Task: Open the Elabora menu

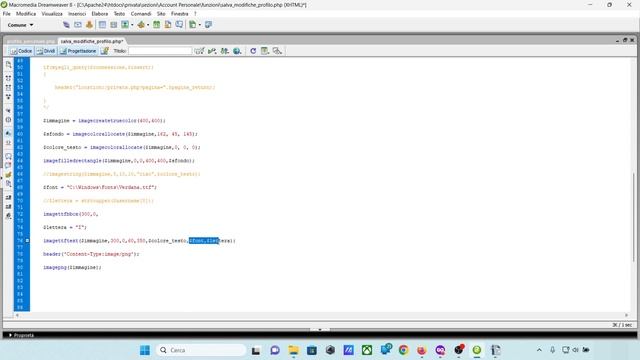Action: pyautogui.click(x=100, y=13)
